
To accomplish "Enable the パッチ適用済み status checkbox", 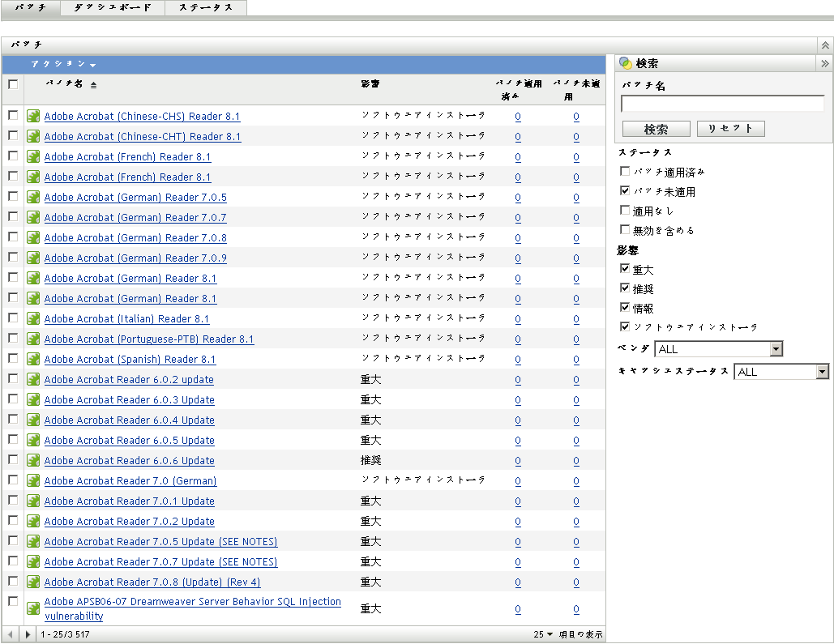I will pos(625,171).
